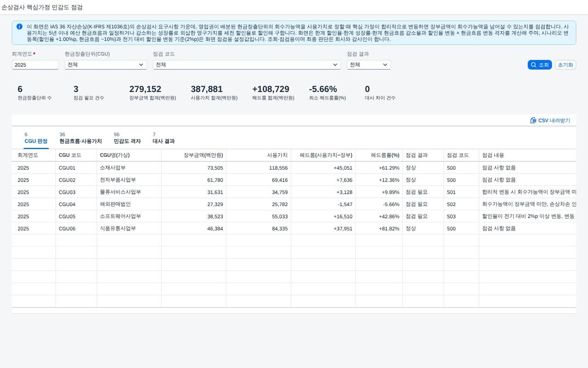
Task: Click the 73,505 carrying amount cell
Action: 194,168
